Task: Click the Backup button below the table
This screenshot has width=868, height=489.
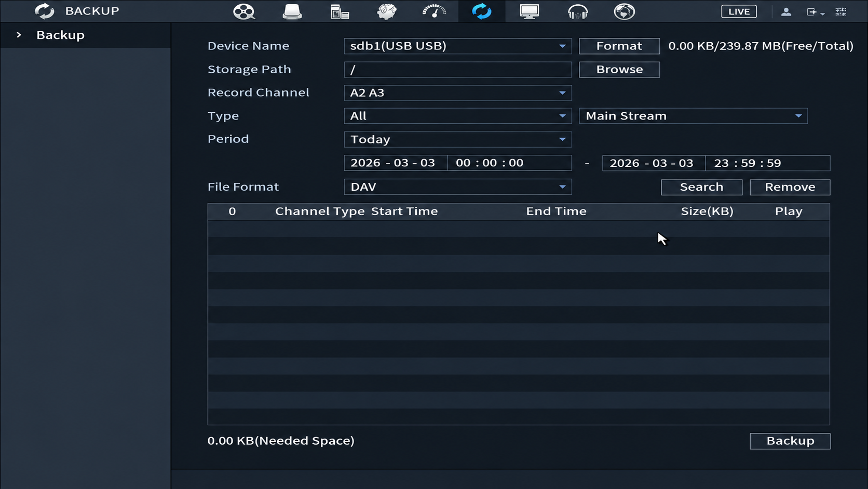Action: tap(790, 441)
